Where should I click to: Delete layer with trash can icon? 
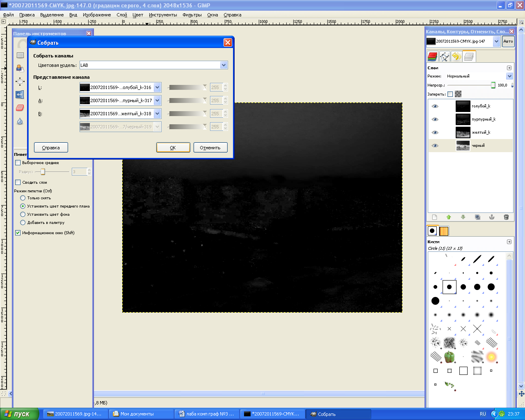click(x=506, y=217)
